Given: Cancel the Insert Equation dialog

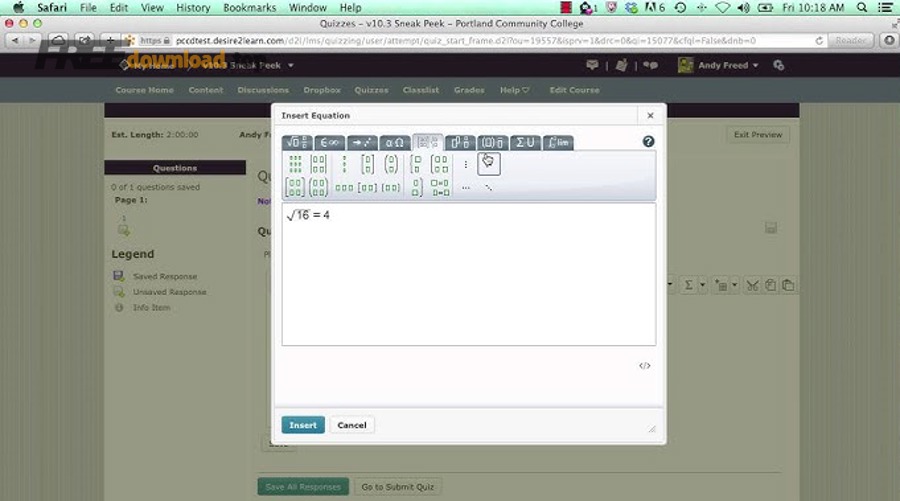Looking at the screenshot, I should pyautogui.click(x=352, y=425).
